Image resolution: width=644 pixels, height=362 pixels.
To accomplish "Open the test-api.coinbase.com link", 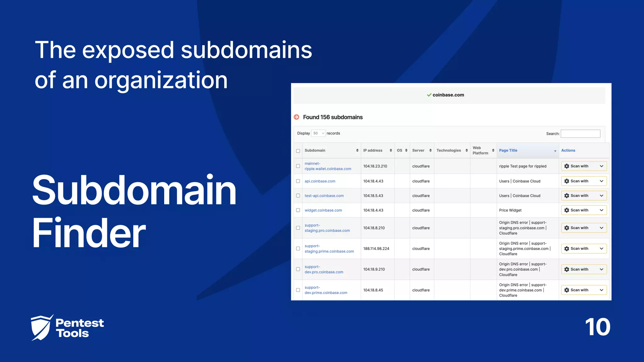I will pyautogui.click(x=324, y=196).
